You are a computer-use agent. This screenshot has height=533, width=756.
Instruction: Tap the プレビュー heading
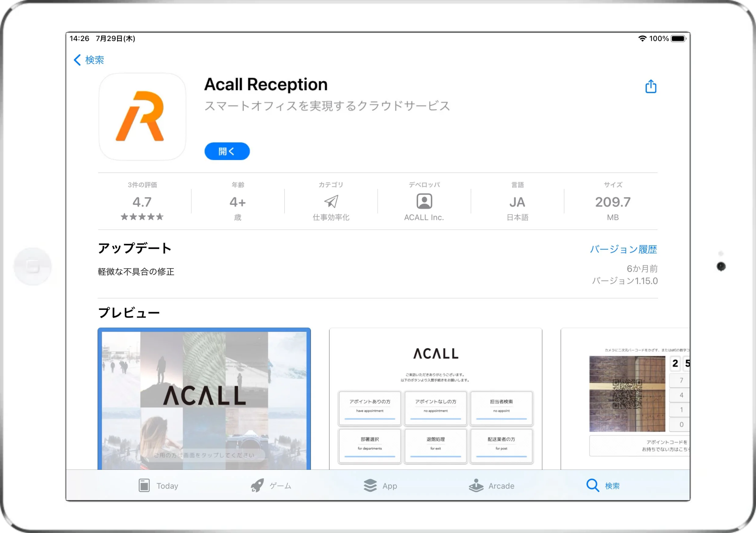click(x=129, y=313)
